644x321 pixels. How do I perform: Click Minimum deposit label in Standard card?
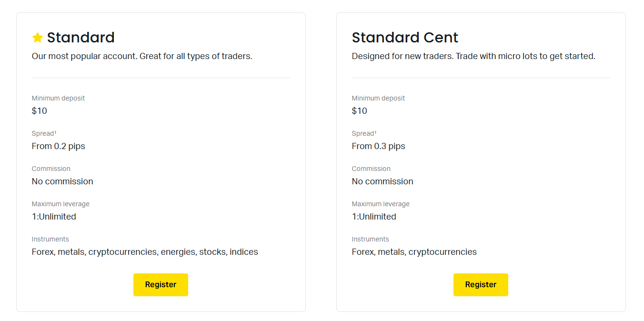pyautogui.click(x=59, y=98)
